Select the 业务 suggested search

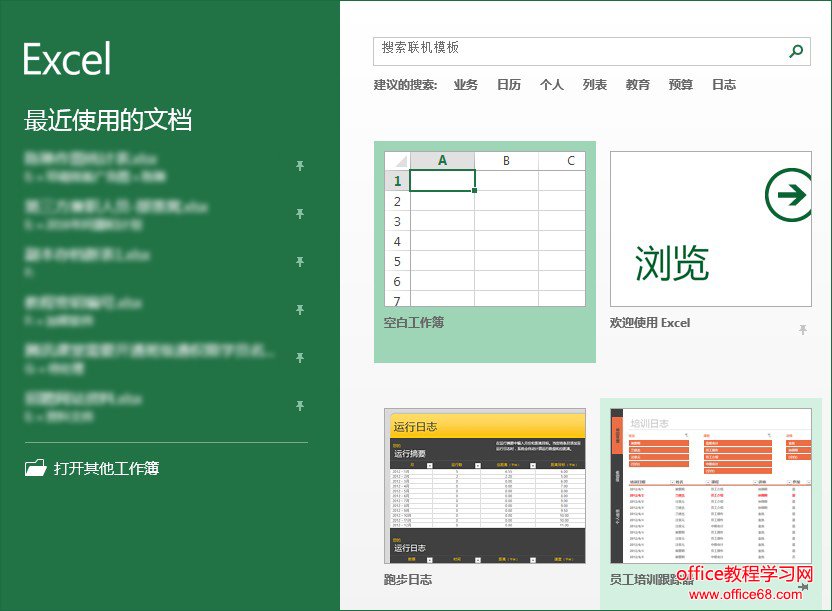click(466, 85)
